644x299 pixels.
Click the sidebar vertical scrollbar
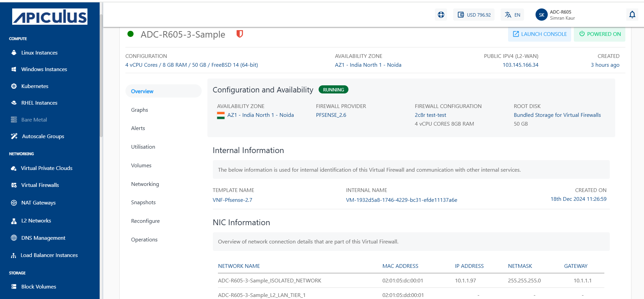[x=101, y=74]
